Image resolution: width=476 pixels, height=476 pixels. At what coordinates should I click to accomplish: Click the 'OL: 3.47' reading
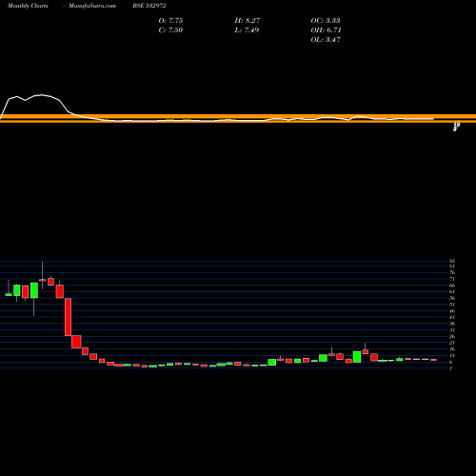click(326, 40)
